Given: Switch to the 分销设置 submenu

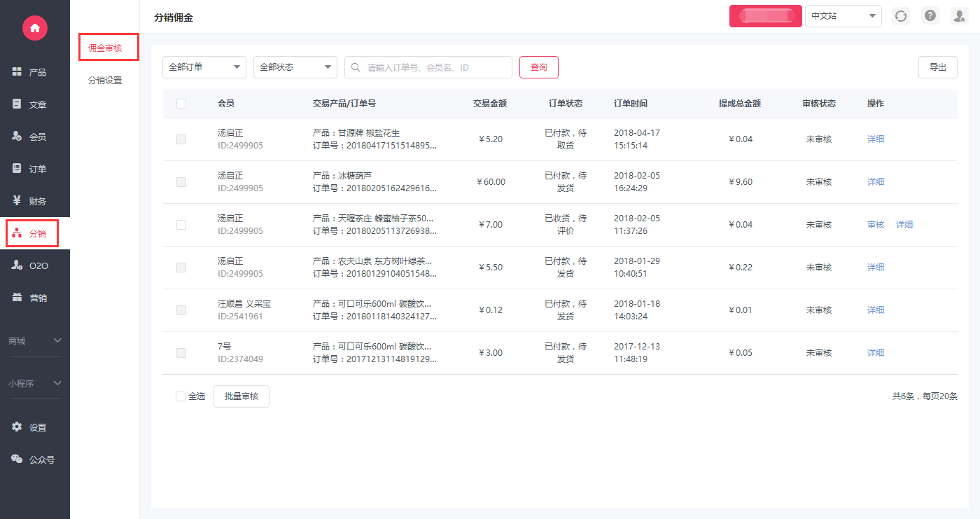Looking at the screenshot, I should 105,81.
